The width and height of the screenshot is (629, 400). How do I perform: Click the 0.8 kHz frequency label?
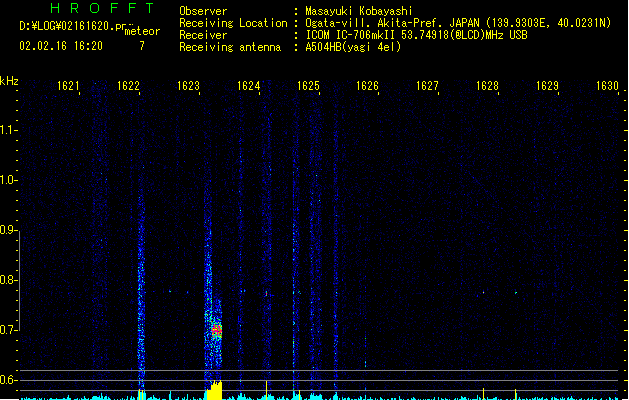coord(8,280)
